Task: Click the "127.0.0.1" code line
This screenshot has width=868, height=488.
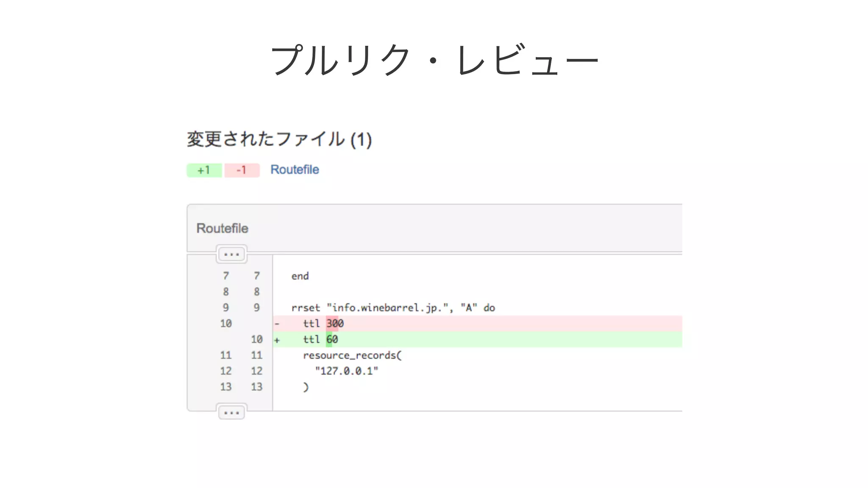Action: tap(346, 371)
